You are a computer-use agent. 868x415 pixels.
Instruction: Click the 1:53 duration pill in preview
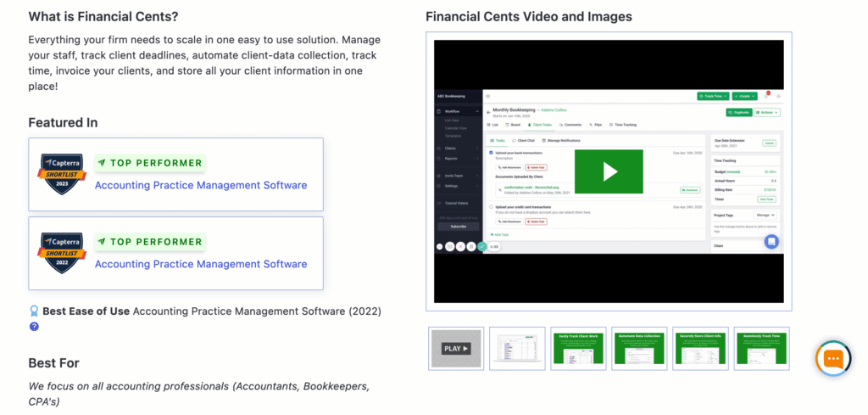point(494,247)
